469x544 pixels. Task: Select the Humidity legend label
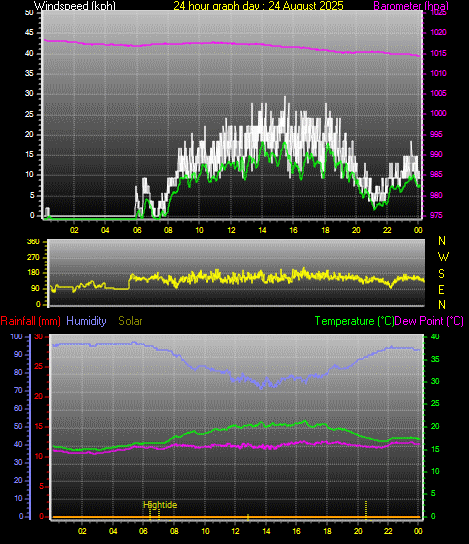pyautogui.click(x=86, y=321)
